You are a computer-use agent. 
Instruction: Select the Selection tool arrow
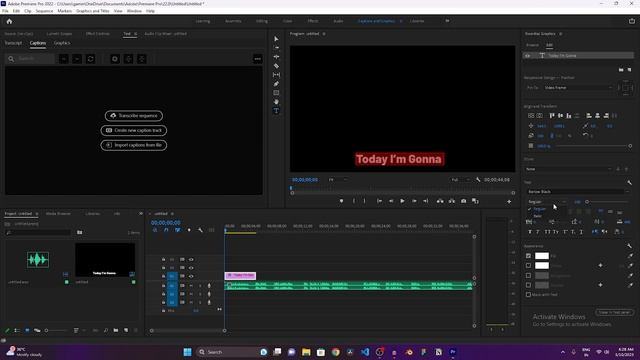point(276,39)
